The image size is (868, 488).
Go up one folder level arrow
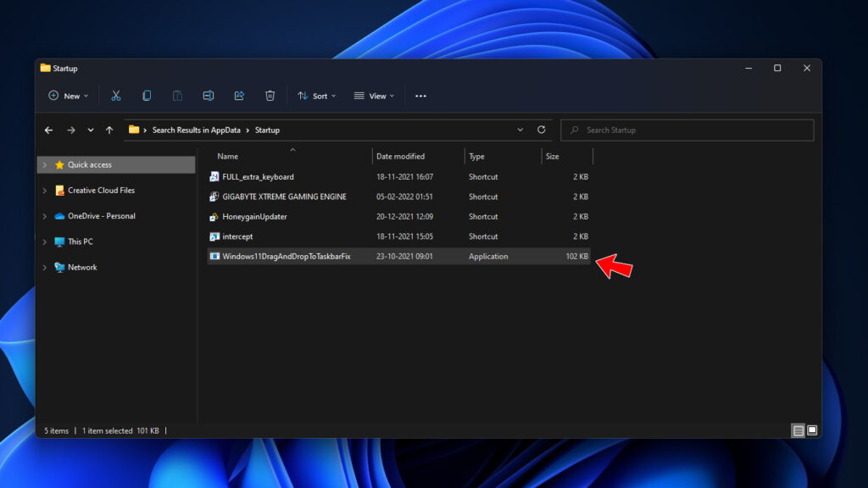tap(109, 130)
